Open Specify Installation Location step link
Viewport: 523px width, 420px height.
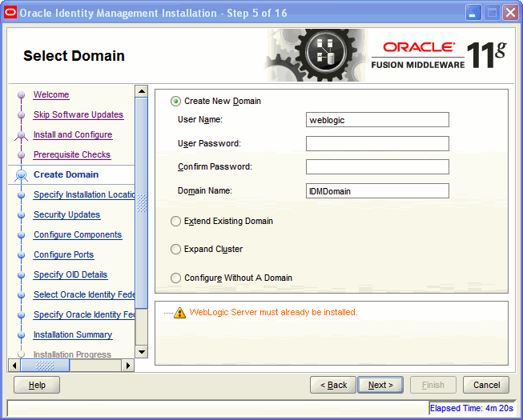[84, 194]
